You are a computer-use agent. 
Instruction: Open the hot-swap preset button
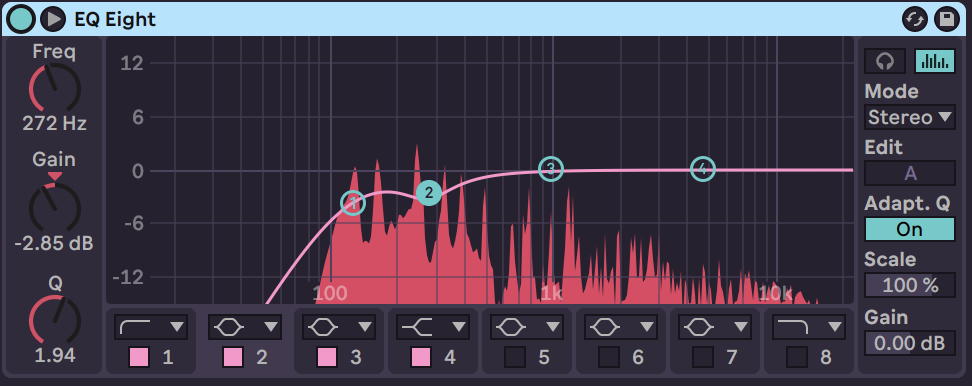pyautogui.click(x=915, y=19)
